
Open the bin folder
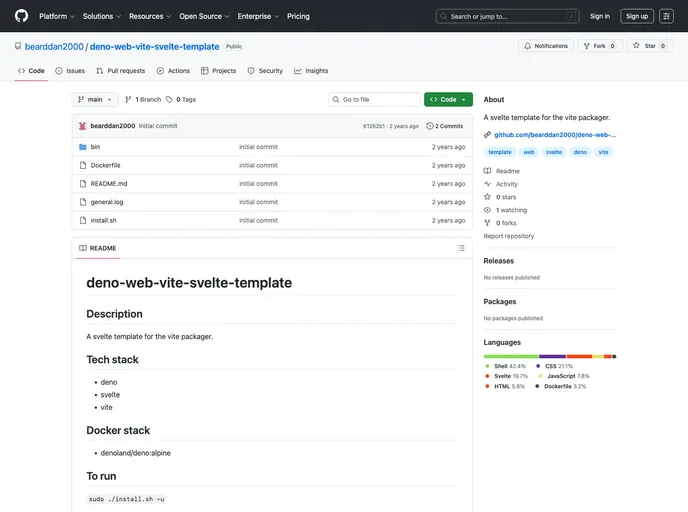(x=95, y=147)
